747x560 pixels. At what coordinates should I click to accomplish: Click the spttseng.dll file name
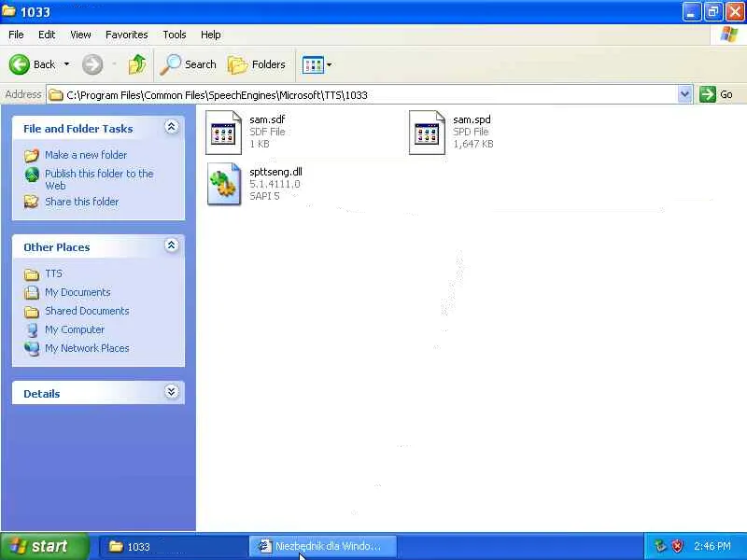point(275,172)
